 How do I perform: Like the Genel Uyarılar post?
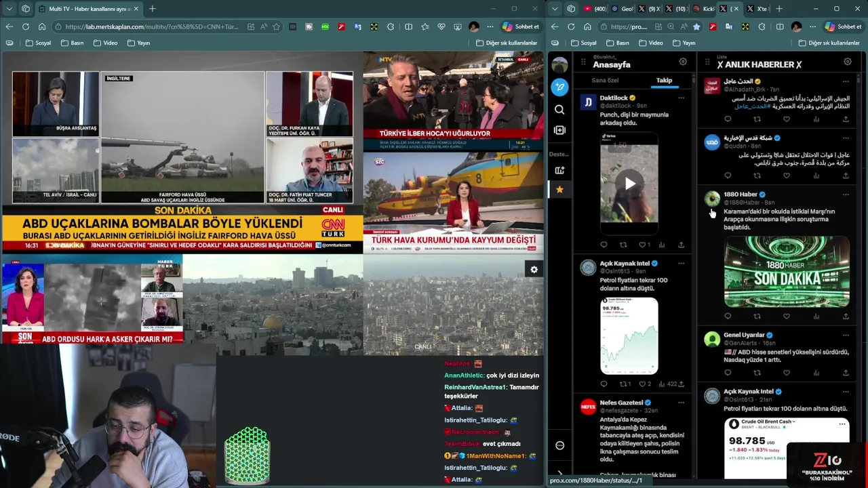click(x=787, y=373)
